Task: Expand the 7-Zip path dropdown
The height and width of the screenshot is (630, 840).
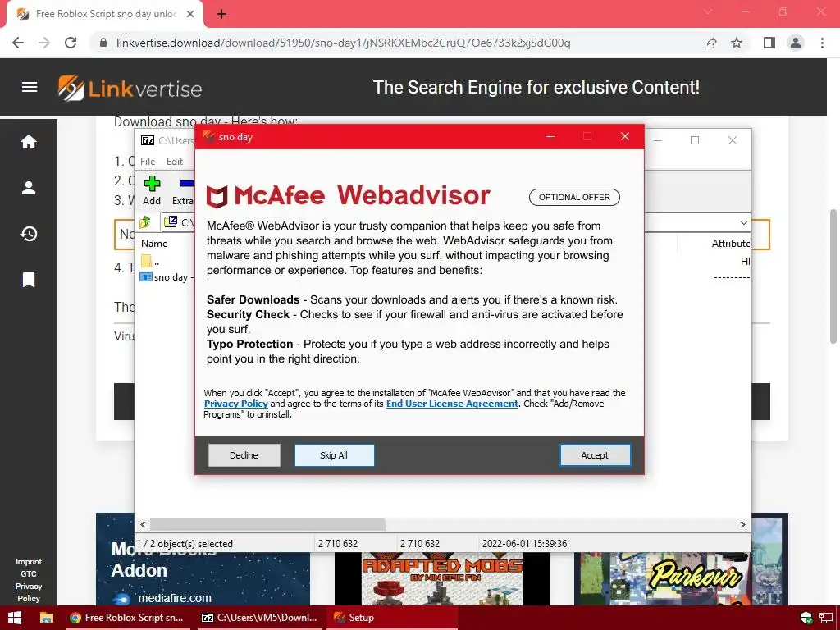Action: coord(743,222)
